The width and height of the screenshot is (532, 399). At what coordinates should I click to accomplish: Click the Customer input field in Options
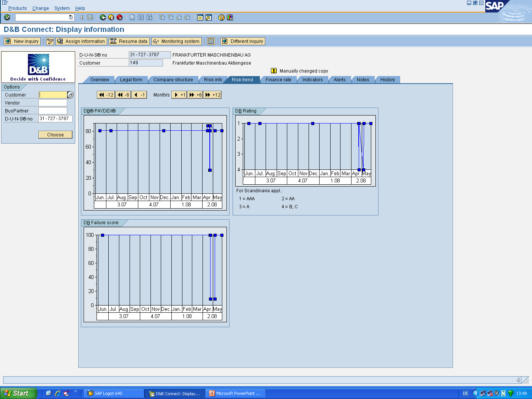tap(53, 95)
